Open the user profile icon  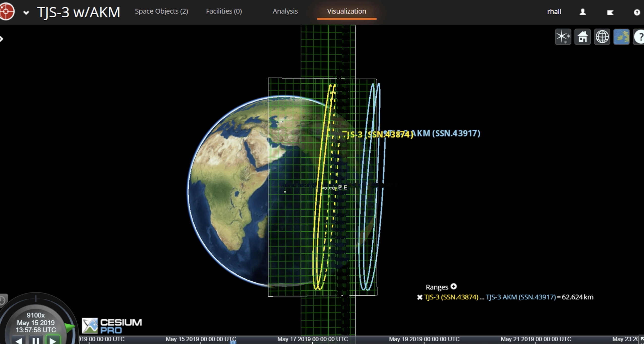[x=583, y=12]
